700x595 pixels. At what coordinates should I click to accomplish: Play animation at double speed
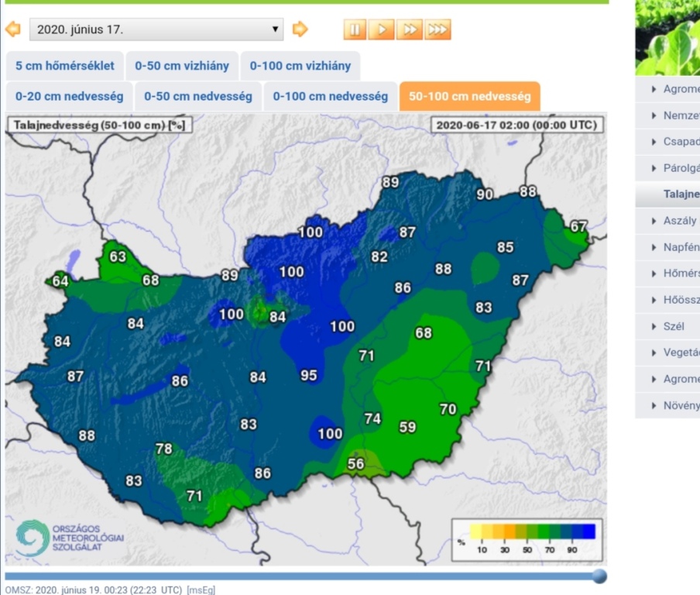[410, 29]
